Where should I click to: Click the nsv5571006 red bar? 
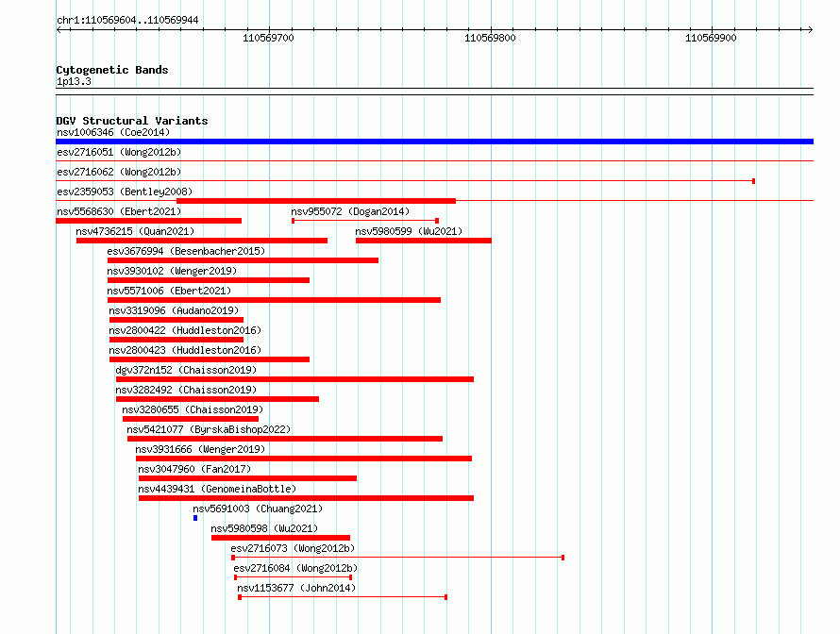[x=275, y=300]
